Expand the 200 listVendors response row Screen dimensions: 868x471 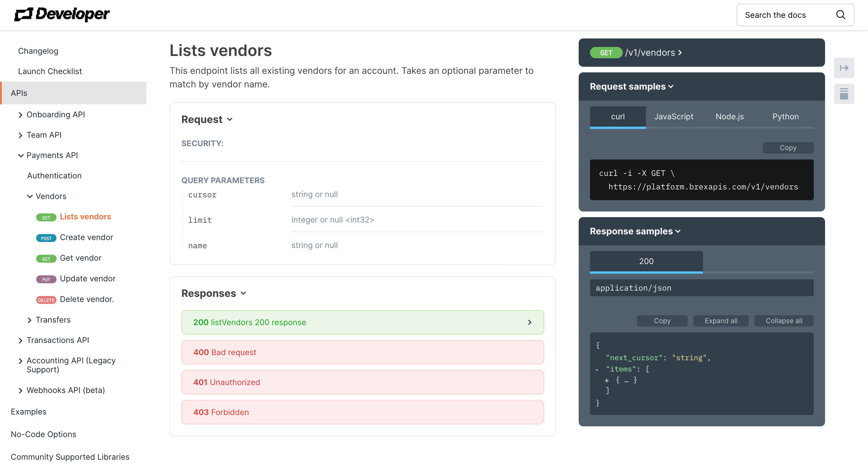(x=362, y=322)
